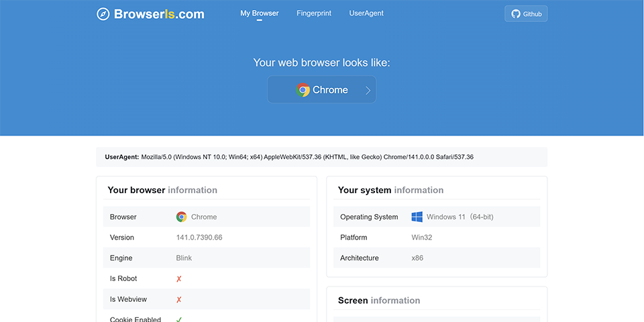Click the Windows logo in Operating System row

click(x=417, y=217)
